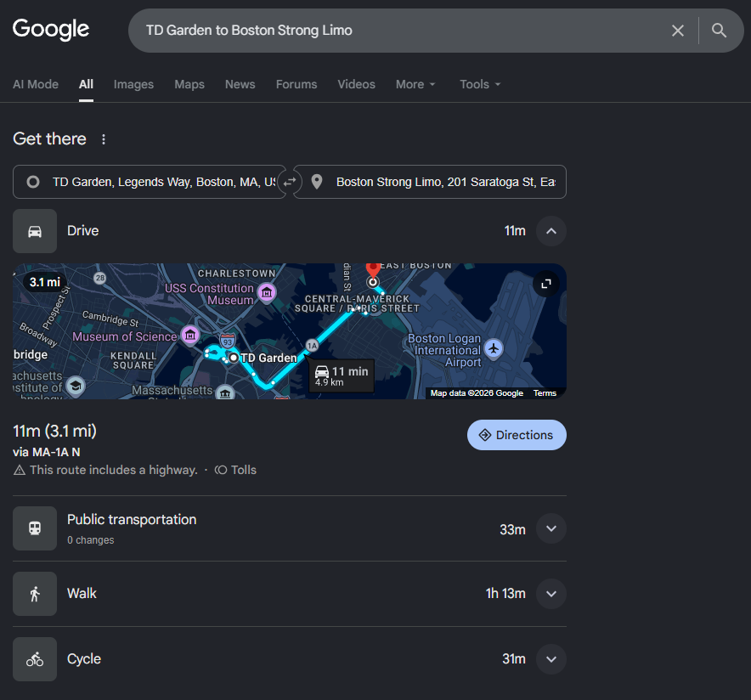Click the destination pin icon in the route field
The width and height of the screenshot is (751, 700).
[x=317, y=182]
